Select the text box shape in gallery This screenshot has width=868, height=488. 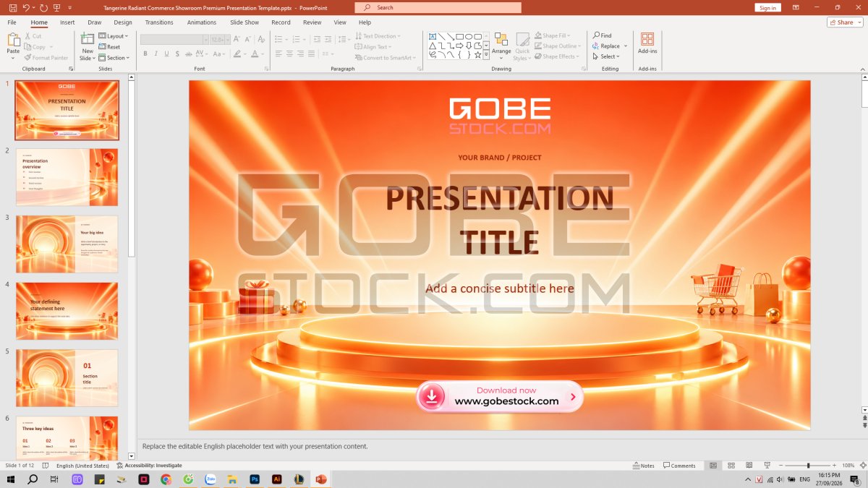point(433,36)
